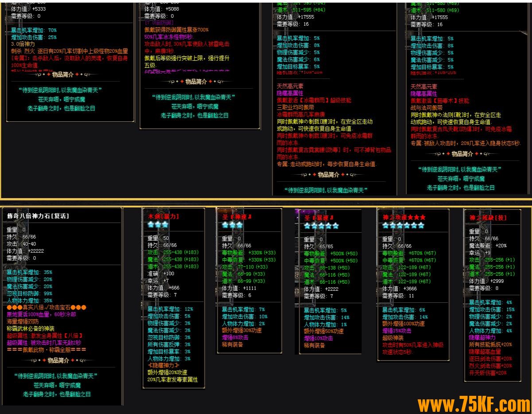Click the red line 佩戴激活【施毒术】技能
The height and width of the screenshot is (414, 532).
(x=440, y=101)
